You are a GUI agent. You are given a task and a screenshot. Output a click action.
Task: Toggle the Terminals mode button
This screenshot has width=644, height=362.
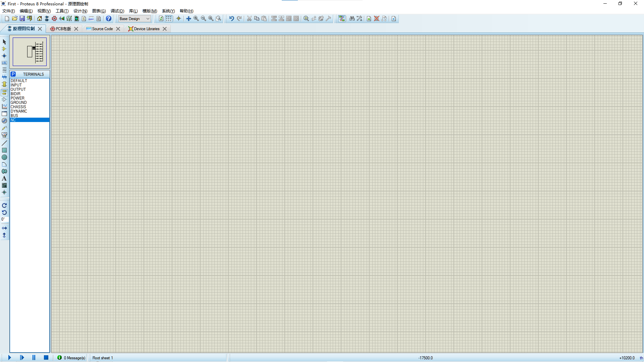pyautogui.click(x=4, y=92)
